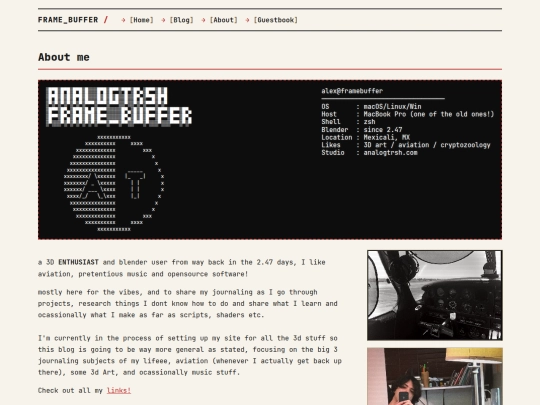
Task: Click the circular AT ASCII logo
Action: (x=114, y=183)
